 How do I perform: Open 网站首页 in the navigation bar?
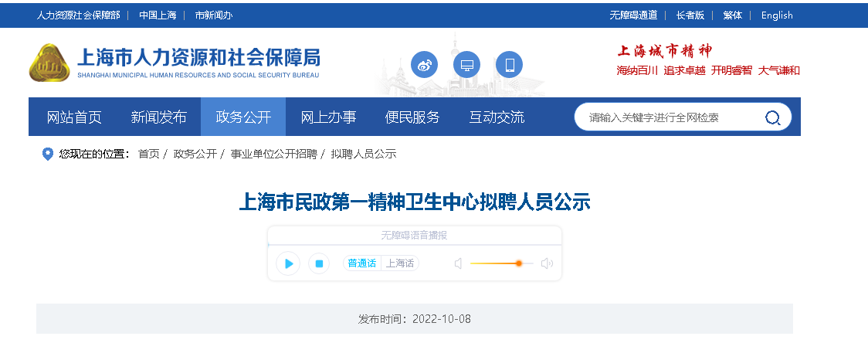tap(74, 117)
